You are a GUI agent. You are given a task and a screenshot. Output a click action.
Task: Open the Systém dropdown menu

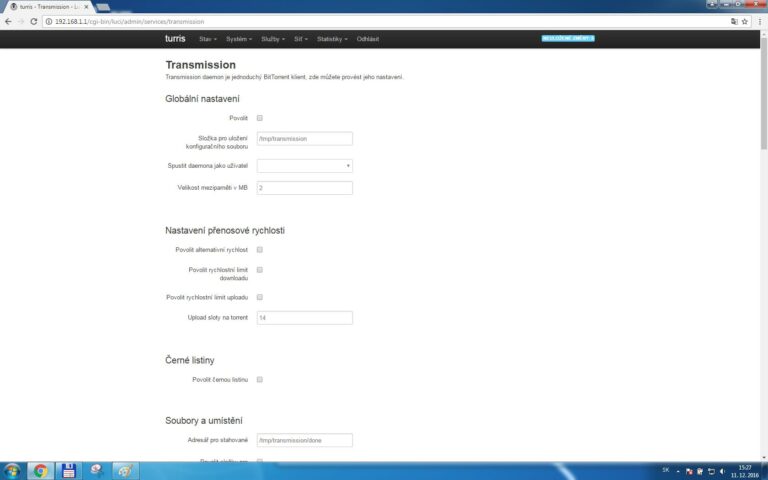239,39
